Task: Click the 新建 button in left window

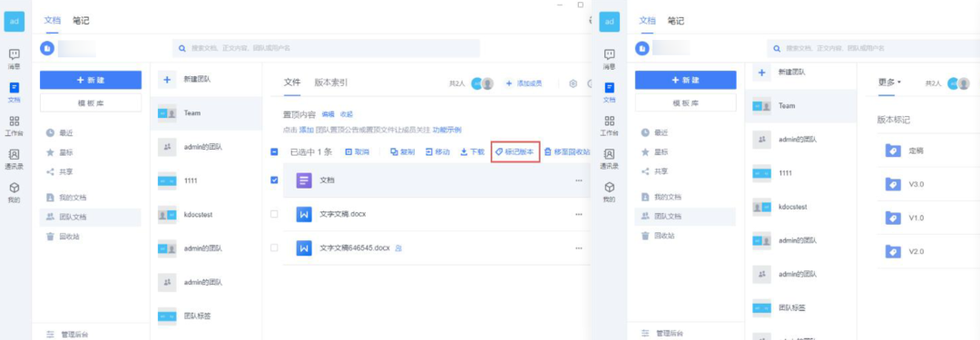Action: point(91,80)
